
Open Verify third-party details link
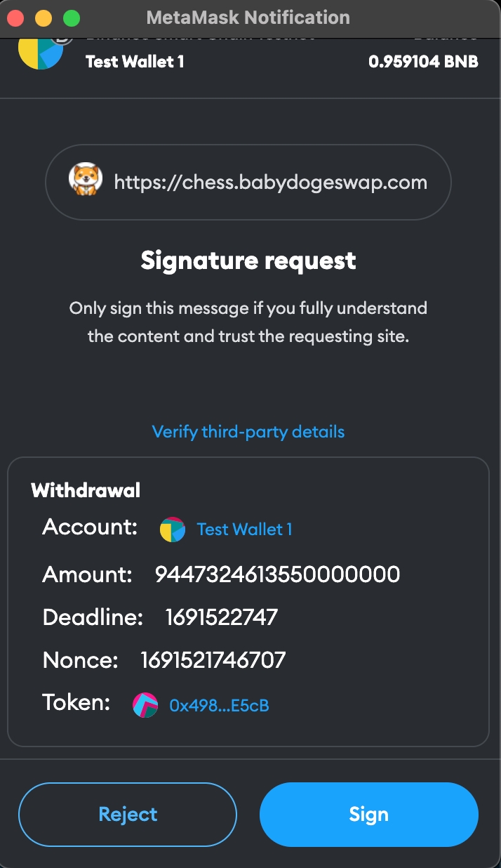(248, 431)
